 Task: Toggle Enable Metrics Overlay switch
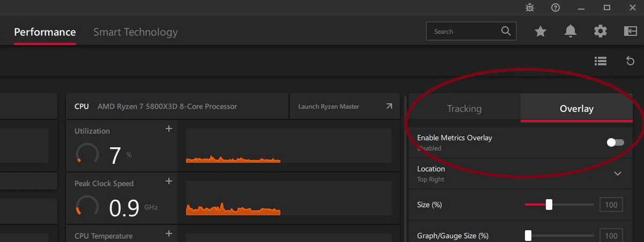tap(616, 142)
